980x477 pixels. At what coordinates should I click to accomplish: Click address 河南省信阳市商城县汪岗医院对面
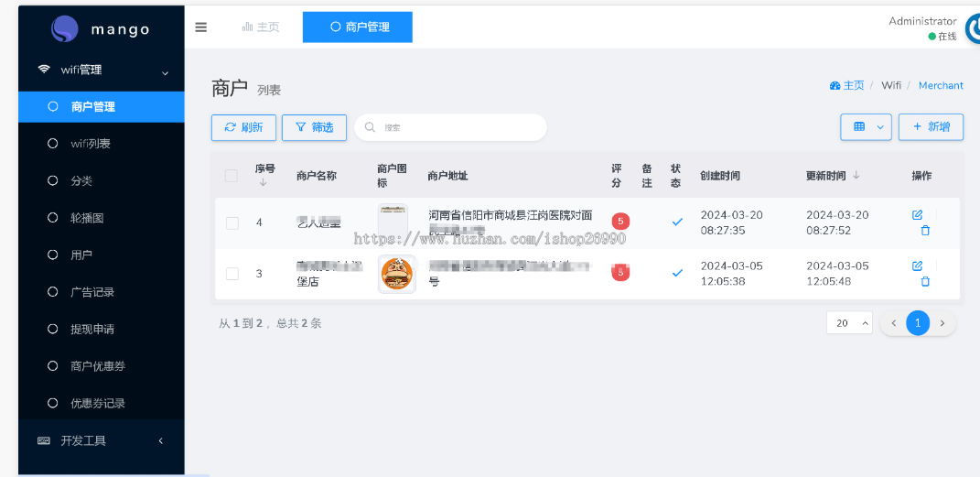[x=510, y=215]
